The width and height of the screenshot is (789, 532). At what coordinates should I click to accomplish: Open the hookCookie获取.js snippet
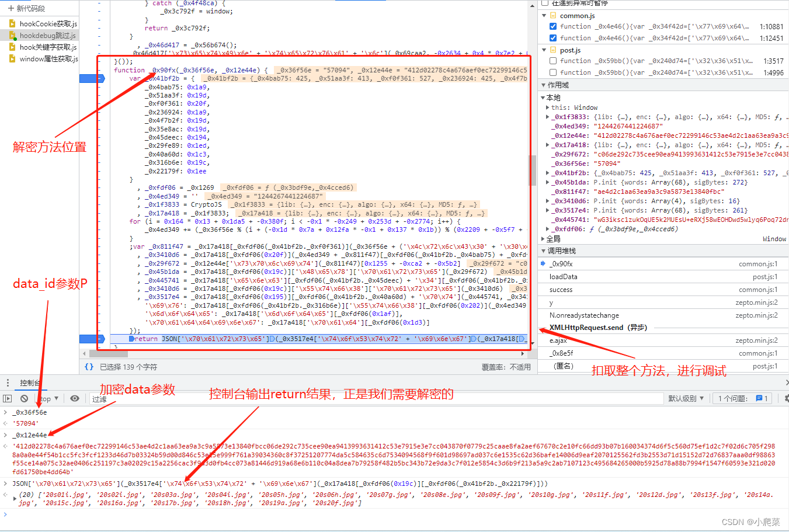click(48, 24)
